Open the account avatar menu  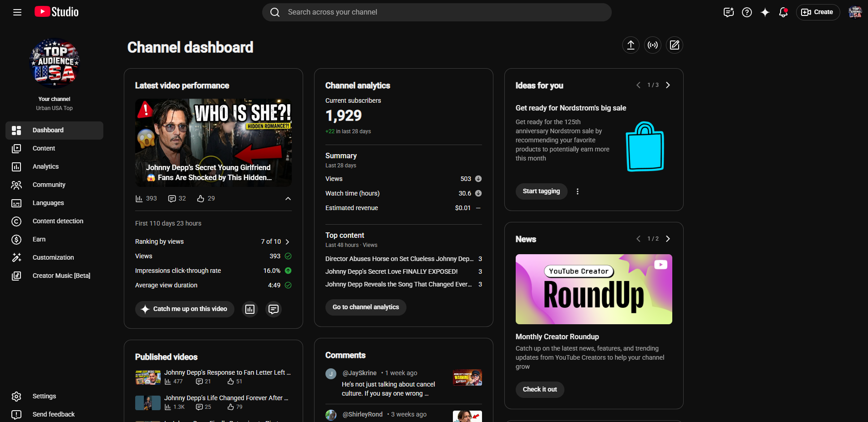point(855,12)
